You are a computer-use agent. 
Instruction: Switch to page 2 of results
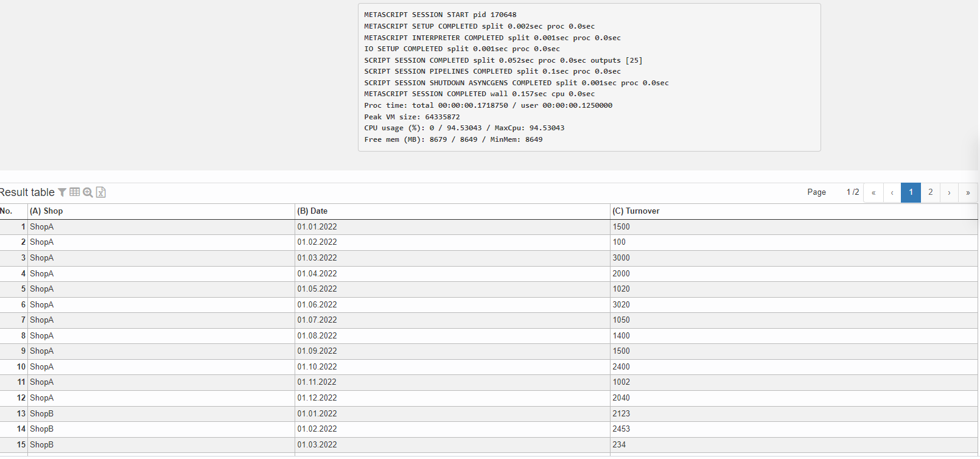coord(931,192)
